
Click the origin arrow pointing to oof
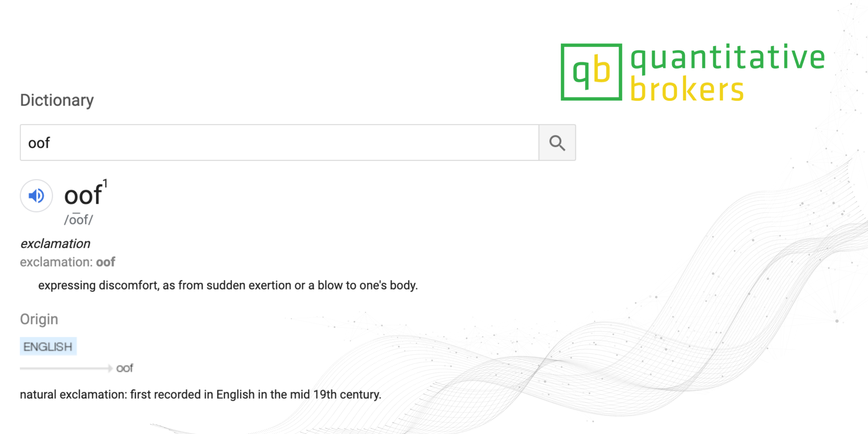click(66, 368)
